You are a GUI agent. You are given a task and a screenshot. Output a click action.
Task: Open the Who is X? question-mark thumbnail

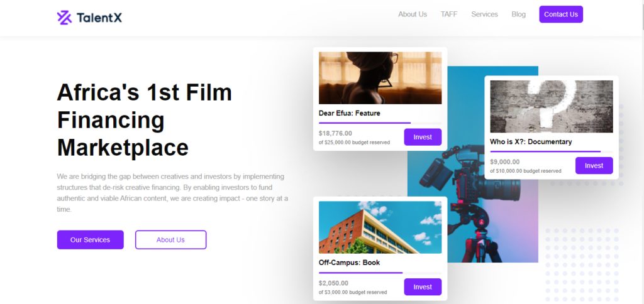pyautogui.click(x=551, y=106)
